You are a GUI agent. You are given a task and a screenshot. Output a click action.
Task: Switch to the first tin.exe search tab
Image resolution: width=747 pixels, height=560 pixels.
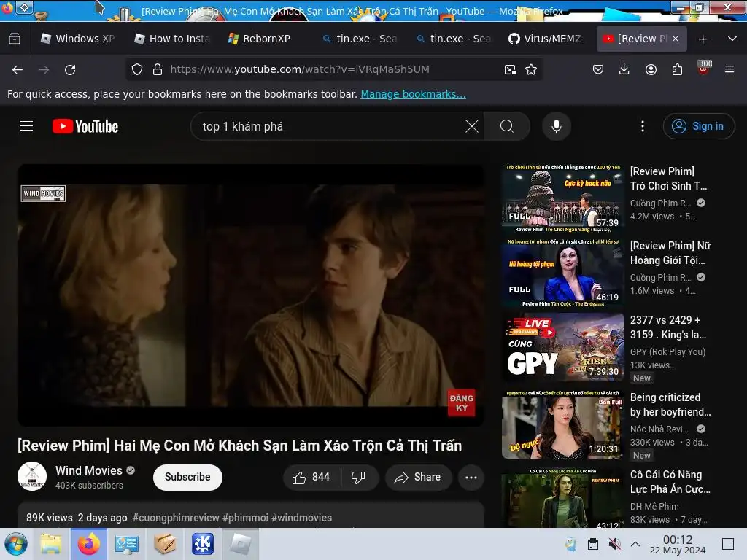[360, 39]
